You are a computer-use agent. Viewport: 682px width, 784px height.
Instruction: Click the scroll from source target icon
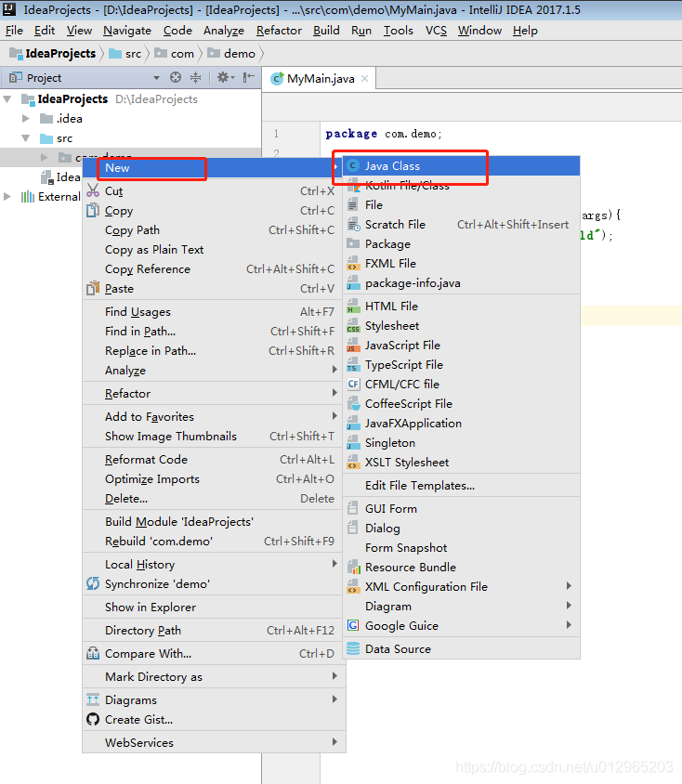[x=176, y=77]
